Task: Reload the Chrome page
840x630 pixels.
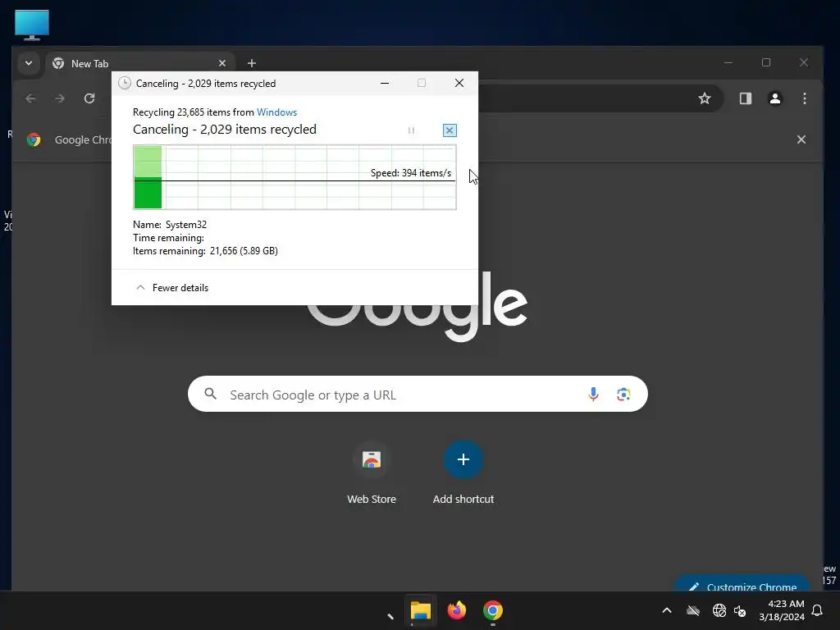Action: coord(89,98)
